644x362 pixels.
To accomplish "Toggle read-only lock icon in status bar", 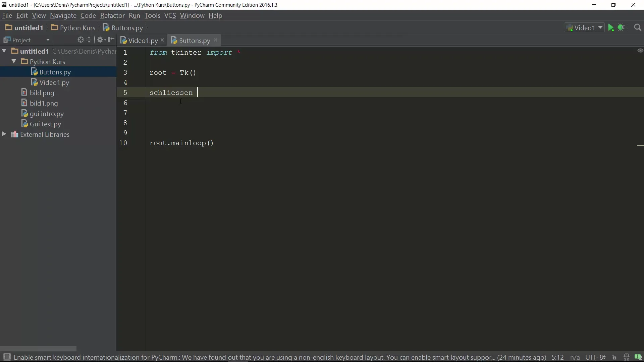I will (x=614, y=357).
